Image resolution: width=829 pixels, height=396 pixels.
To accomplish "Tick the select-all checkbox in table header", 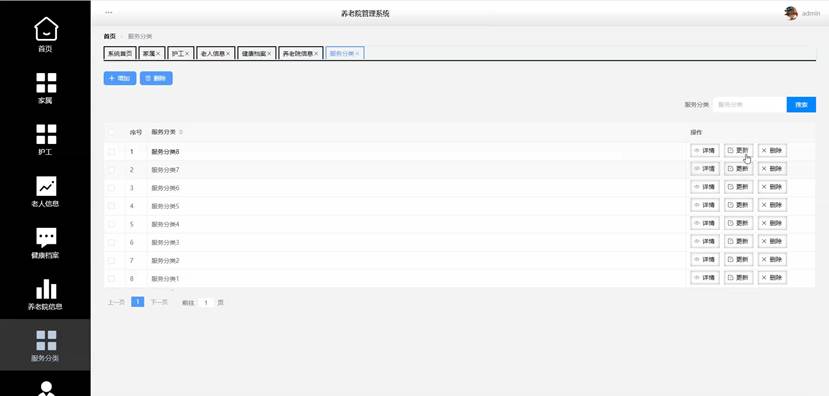I will (x=111, y=132).
